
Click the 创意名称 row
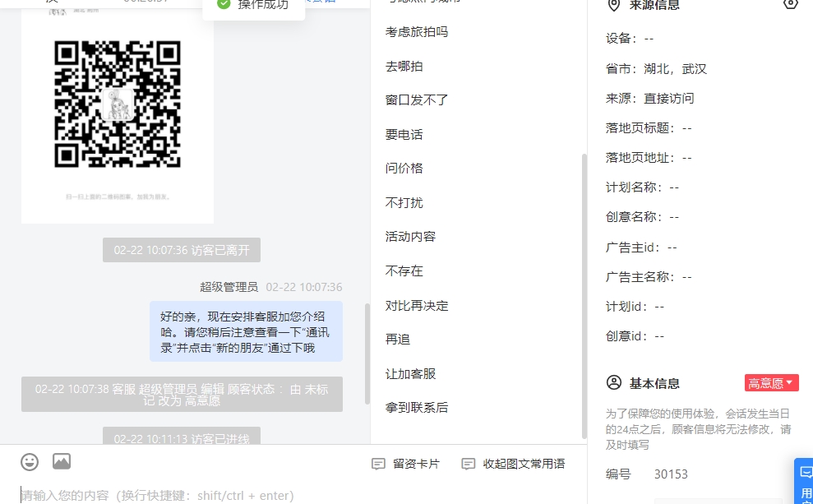[642, 217]
